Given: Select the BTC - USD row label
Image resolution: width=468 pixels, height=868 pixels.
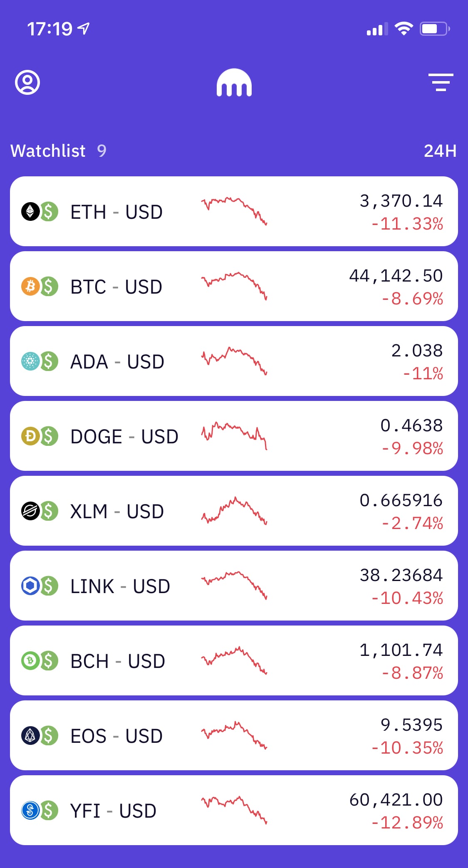Looking at the screenshot, I should pyautogui.click(x=116, y=287).
